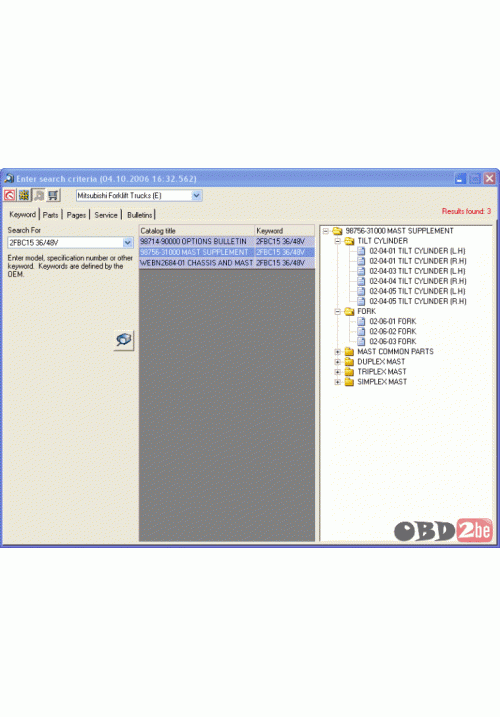Click the greyed search toolbar icon
The height and width of the screenshot is (717, 500).
[x=39, y=195]
